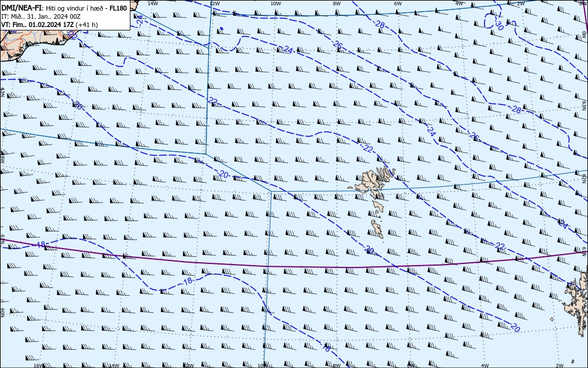Click the '6W' longitude label on top edge
The width and height of the screenshot is (588, 368).
click(x=398, y=3)
